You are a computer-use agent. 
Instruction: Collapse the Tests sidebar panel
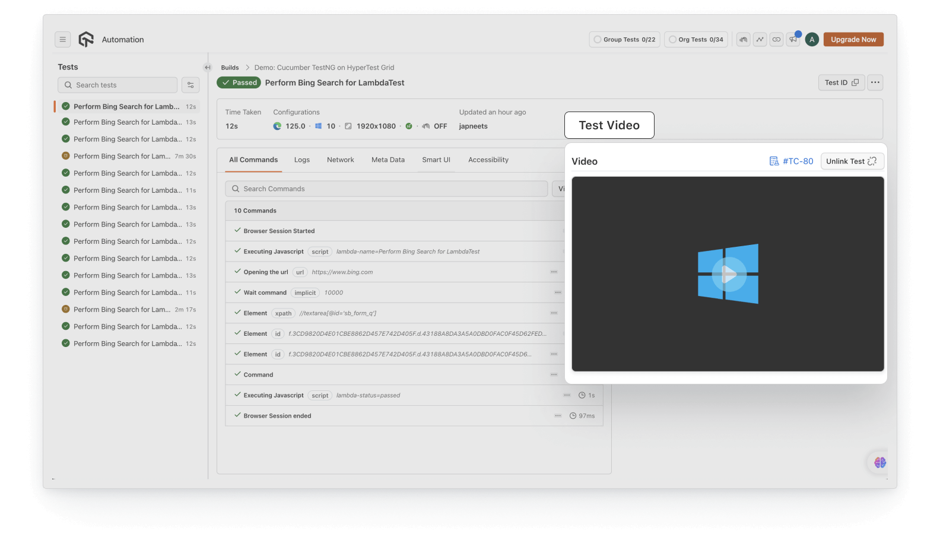[x=207, y=68]
